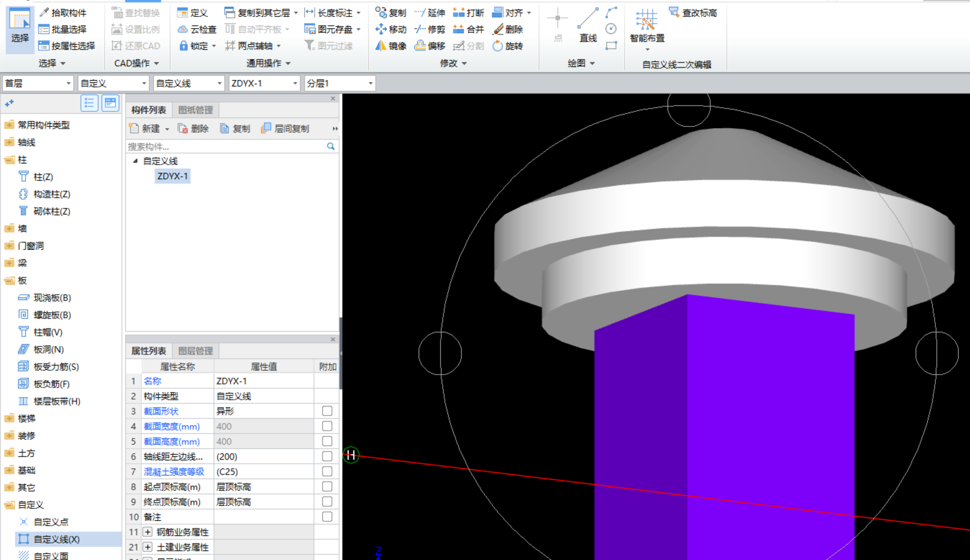Open 批量选择 batch select
The width and height of the screenshot is (970, 560).
tap(63, 29)
